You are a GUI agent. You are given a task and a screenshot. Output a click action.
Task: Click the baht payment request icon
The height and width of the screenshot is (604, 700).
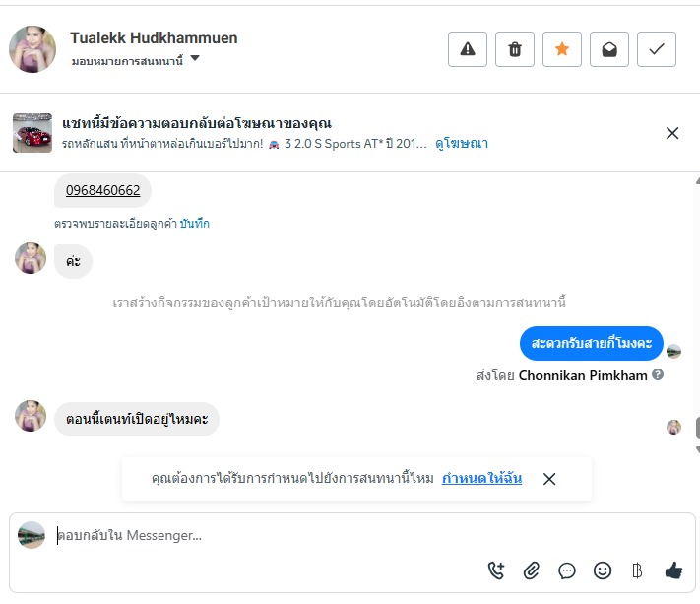(x=637, y=570)
